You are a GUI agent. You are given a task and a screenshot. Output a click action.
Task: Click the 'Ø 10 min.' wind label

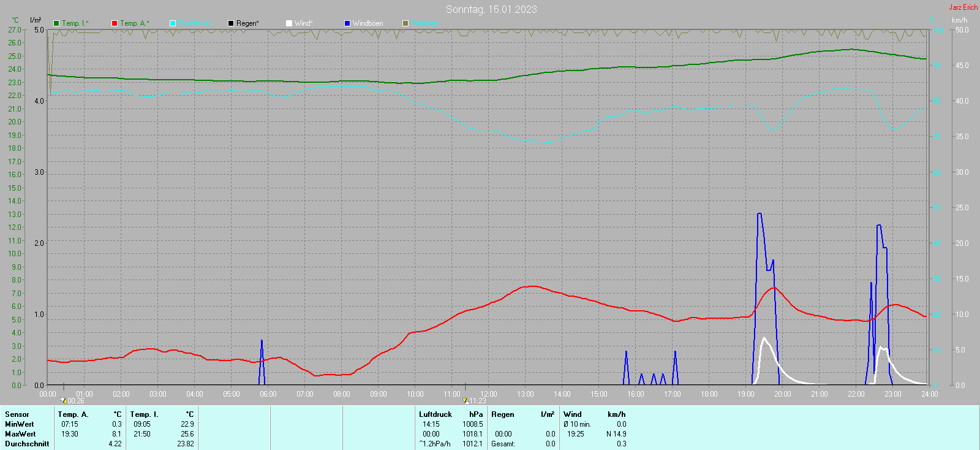click(577, 424)
